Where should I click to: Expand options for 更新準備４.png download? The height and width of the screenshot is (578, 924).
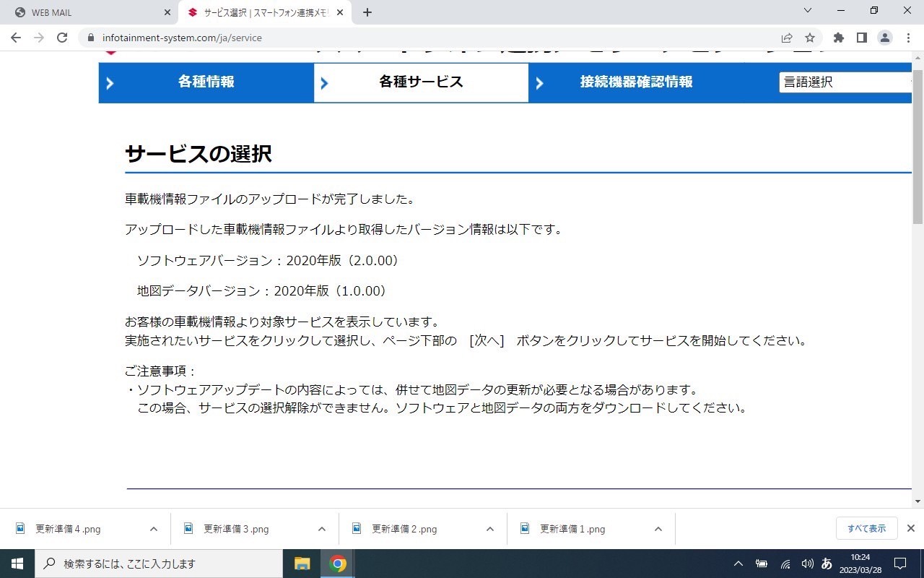click(x=153, y=529)
